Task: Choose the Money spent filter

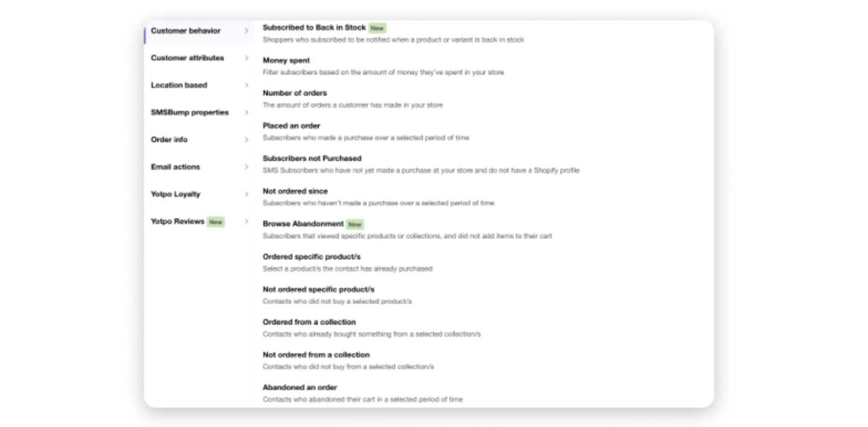Action: pyautogui.click(x=286, y=60)
